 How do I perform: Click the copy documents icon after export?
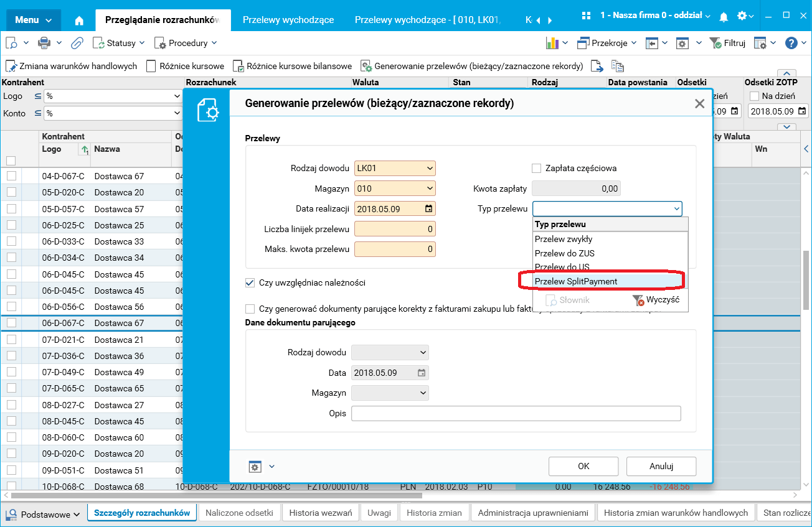tap(618, 66)
